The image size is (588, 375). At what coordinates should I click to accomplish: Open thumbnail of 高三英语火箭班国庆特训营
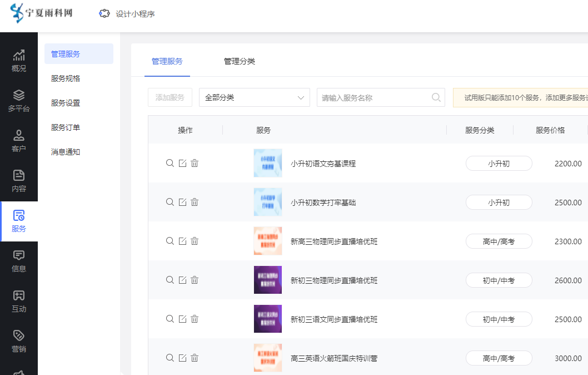[x=268, y=358]
